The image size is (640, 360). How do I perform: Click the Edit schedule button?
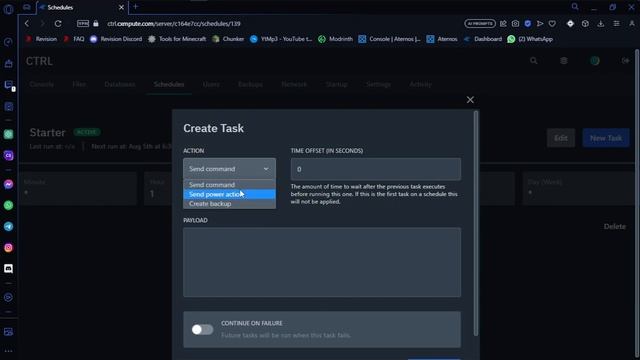(561, 138)
